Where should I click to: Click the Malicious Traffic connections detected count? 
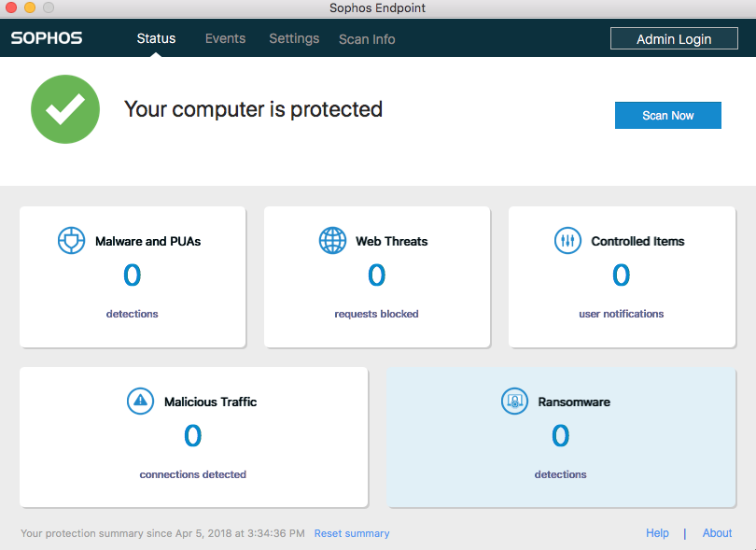[192, 436]
